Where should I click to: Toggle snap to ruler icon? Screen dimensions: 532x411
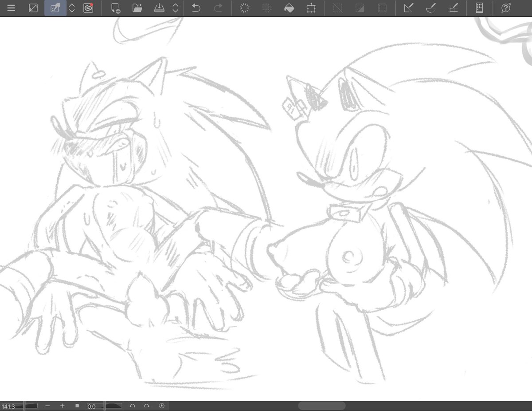(409, 8)
